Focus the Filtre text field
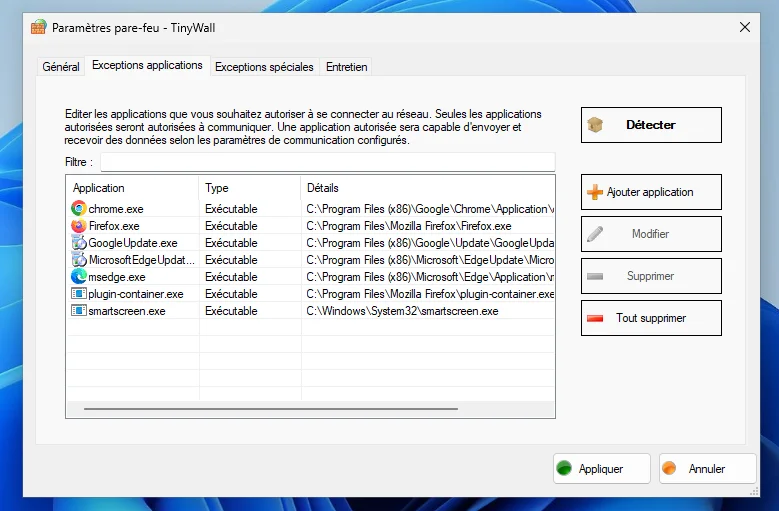The height and width of the screenshot is (511, 779). pos(327,162)
